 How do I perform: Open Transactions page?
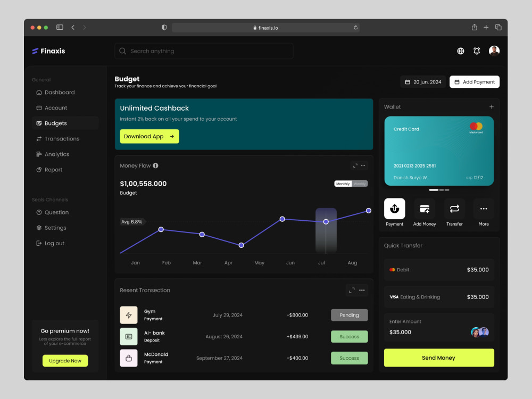[x=65, y=139]
